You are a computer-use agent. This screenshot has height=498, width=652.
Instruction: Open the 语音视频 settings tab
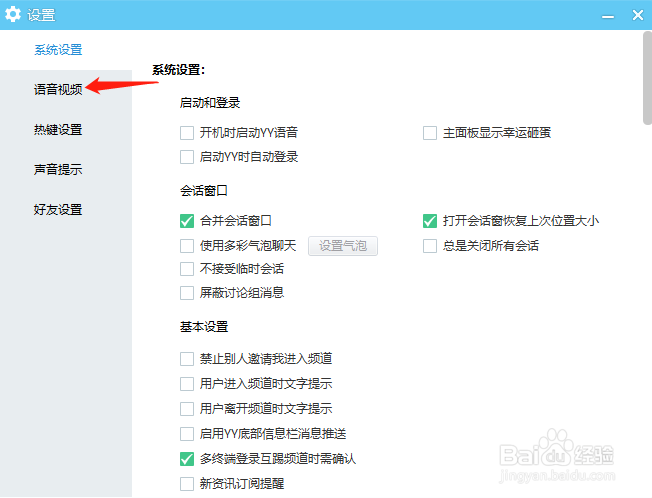click(58, 89)
